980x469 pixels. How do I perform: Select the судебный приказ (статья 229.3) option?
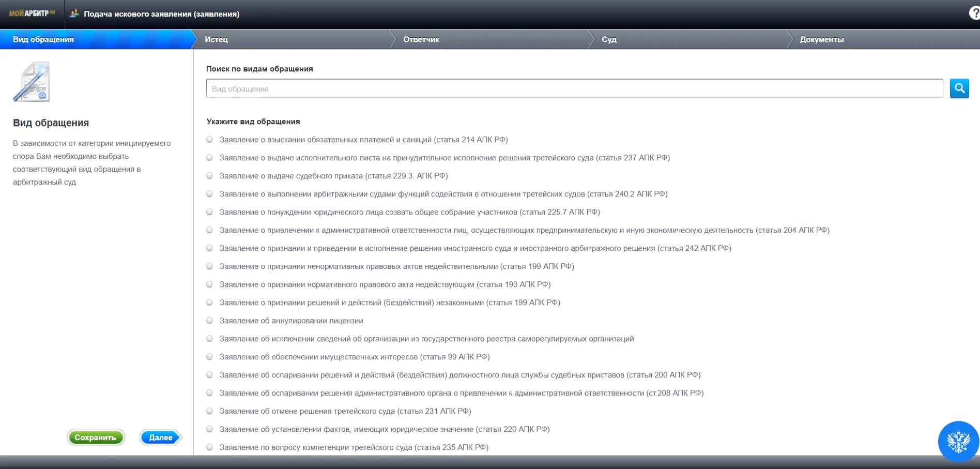[209, 176]
